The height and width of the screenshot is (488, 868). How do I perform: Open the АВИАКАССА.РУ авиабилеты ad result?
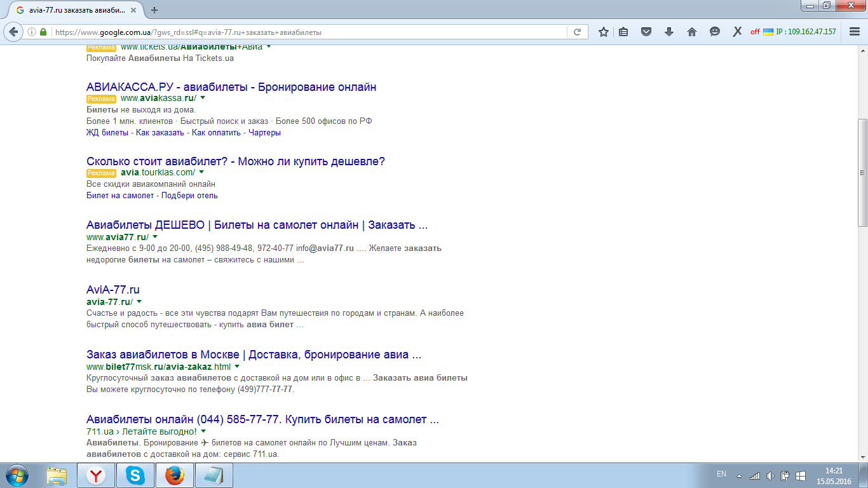[231, 87]
